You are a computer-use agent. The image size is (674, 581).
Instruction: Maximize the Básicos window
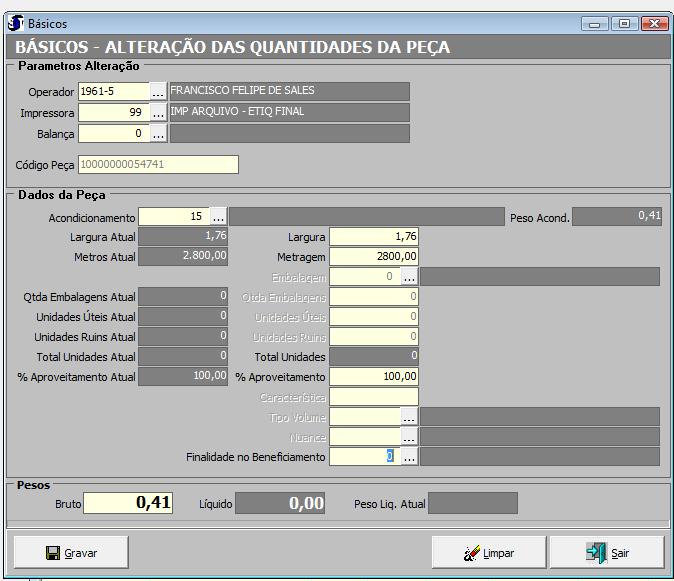click(x=626, y=23)
